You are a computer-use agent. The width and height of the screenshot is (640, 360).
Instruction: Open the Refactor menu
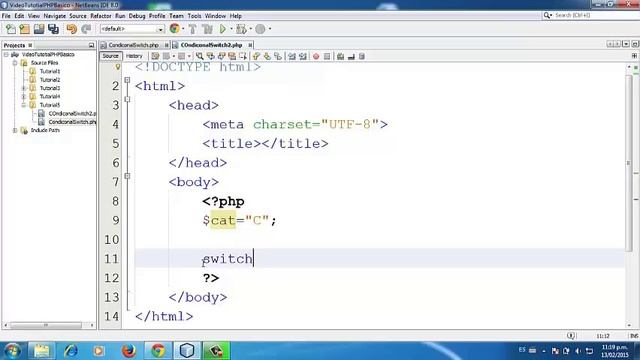(x=101, y=16)
